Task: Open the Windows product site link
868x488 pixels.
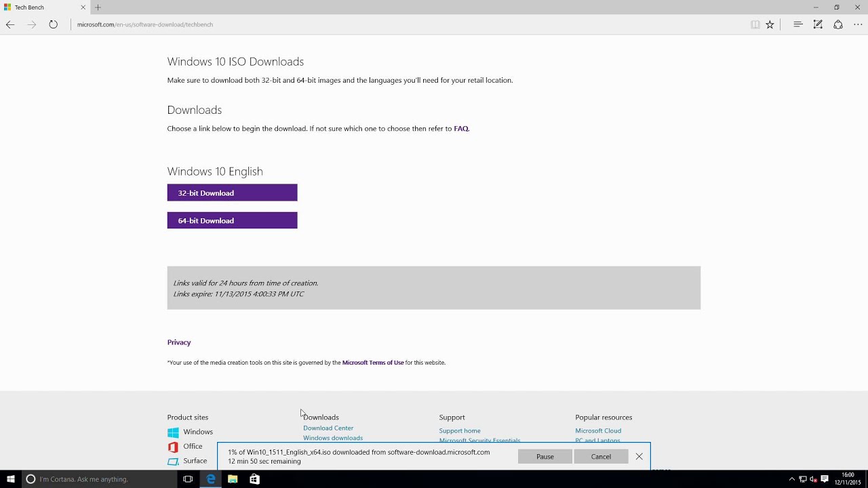Action: click(198, 432)
